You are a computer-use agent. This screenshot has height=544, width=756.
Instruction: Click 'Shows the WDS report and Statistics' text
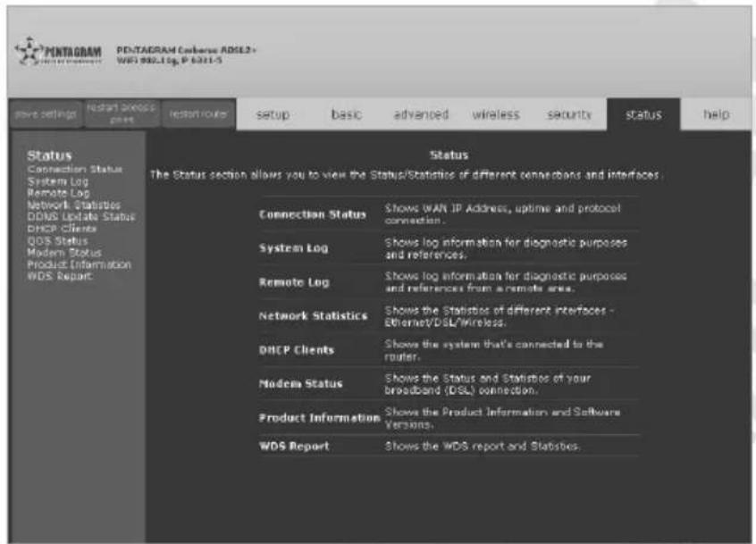point(483,446)
